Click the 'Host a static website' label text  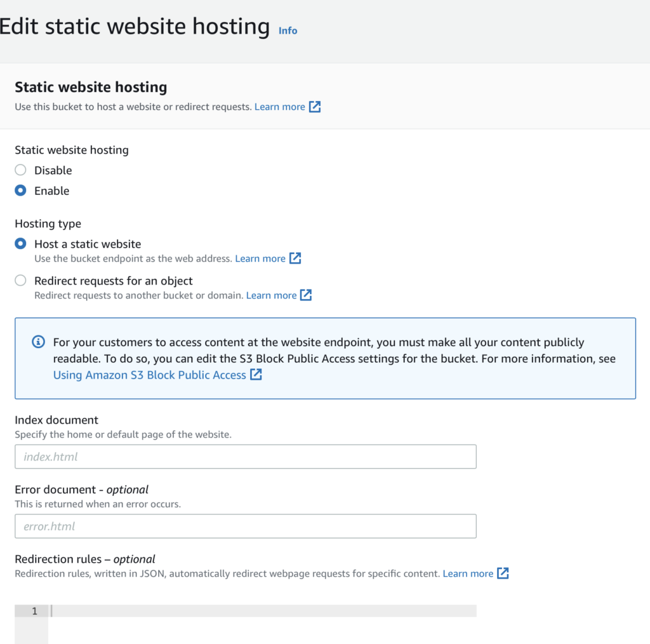click(88, 244)
